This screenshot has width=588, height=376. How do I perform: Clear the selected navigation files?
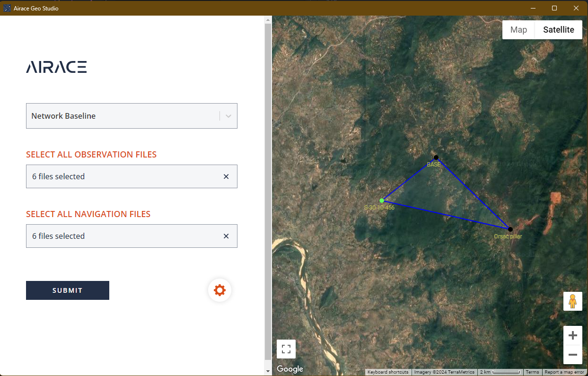(226, 236)
